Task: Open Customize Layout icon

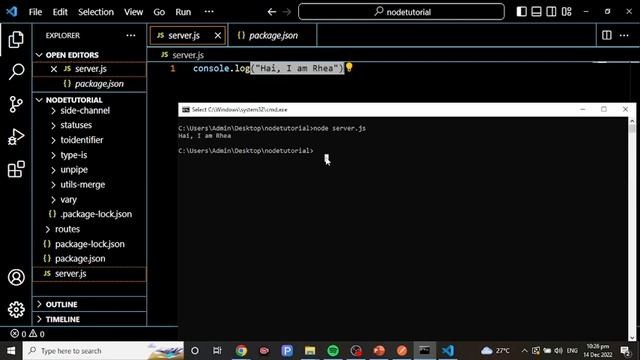Action: (567, 11)
